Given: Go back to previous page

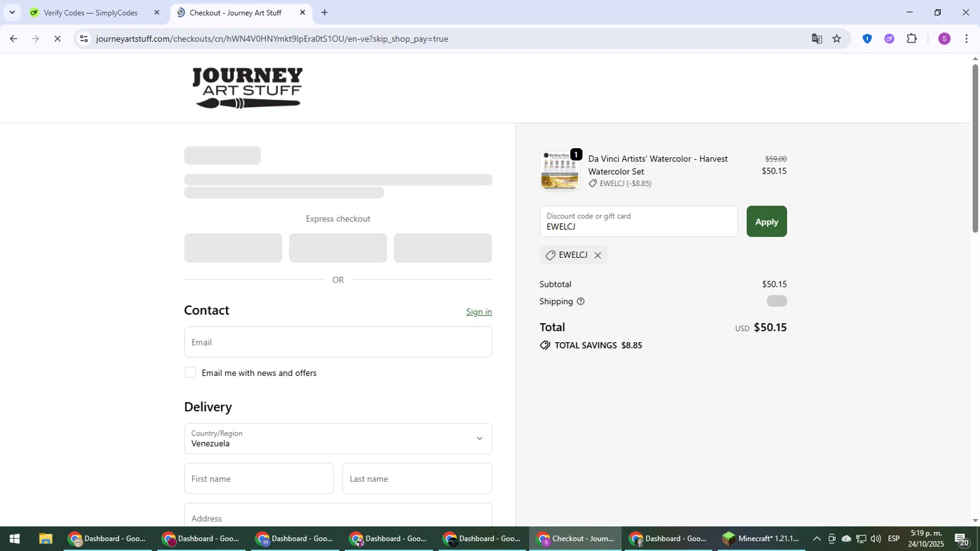Looking at the screenshot, I should click(13, 39).
